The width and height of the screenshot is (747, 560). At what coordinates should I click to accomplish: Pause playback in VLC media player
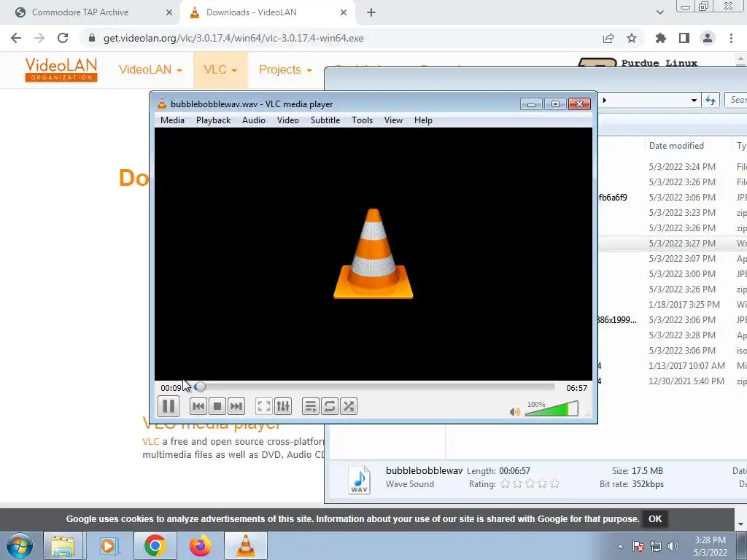(169, 406)
